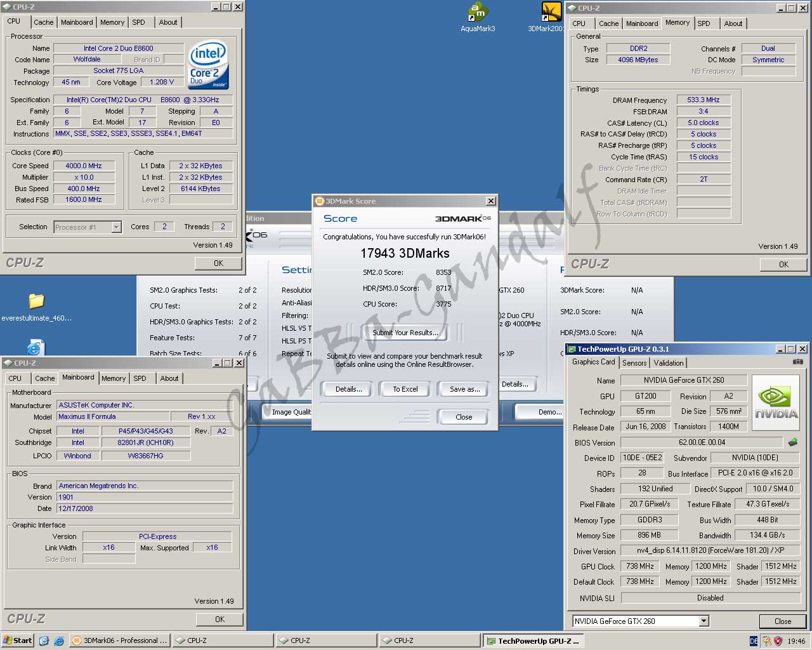The width and height of the screenshot is (812, 650).
Task: Open About tab in CPU-Z Mainboard window
Action: point(169,378)
